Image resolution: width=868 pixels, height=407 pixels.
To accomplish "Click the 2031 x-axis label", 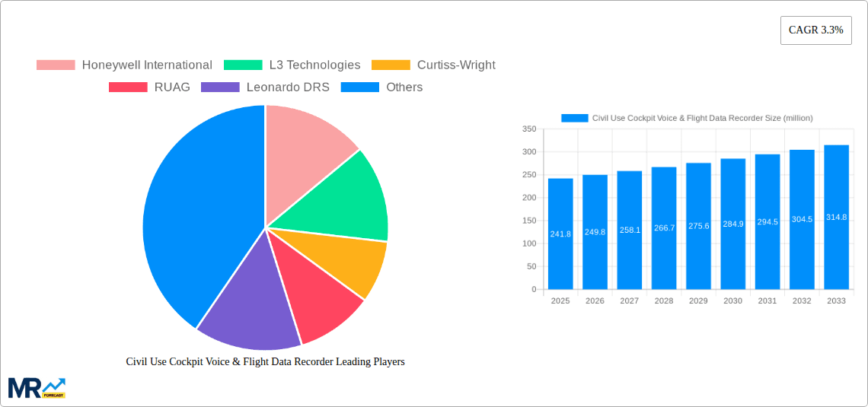I will coord(767,300).
